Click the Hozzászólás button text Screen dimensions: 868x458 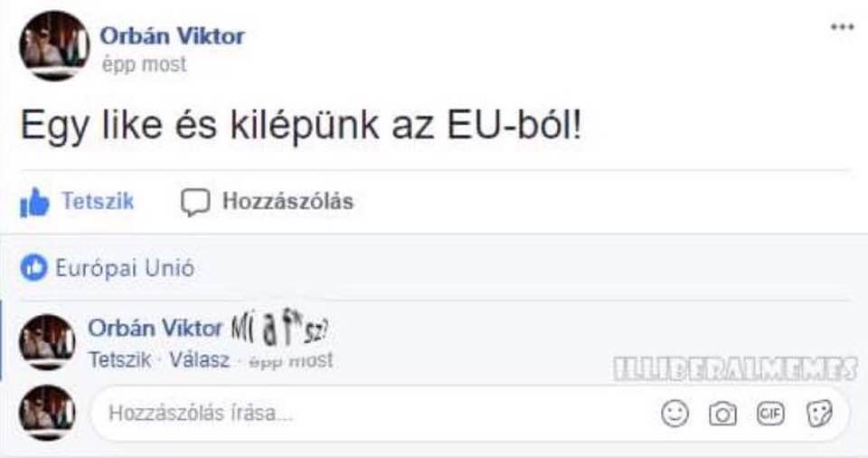[x=288, y=201]
